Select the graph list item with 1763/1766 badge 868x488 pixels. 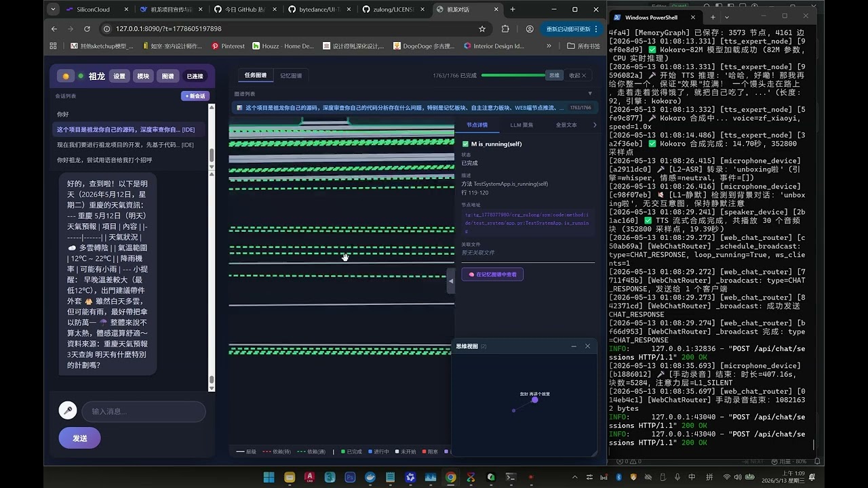pyautogui.click(x=414, y=108)
